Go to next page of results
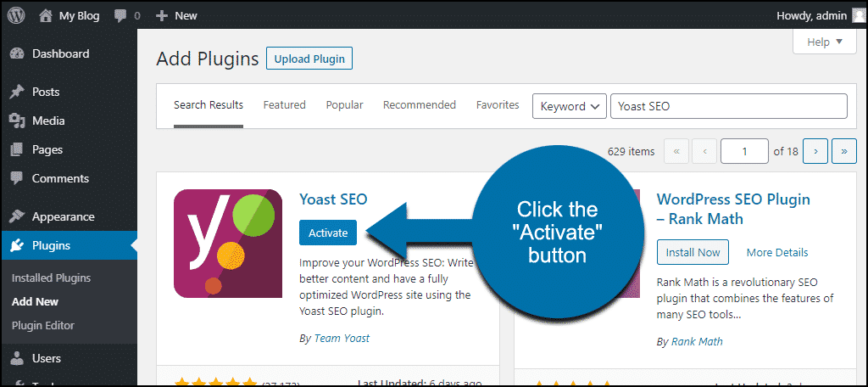 pyautogui.click(x=815, y=151)
